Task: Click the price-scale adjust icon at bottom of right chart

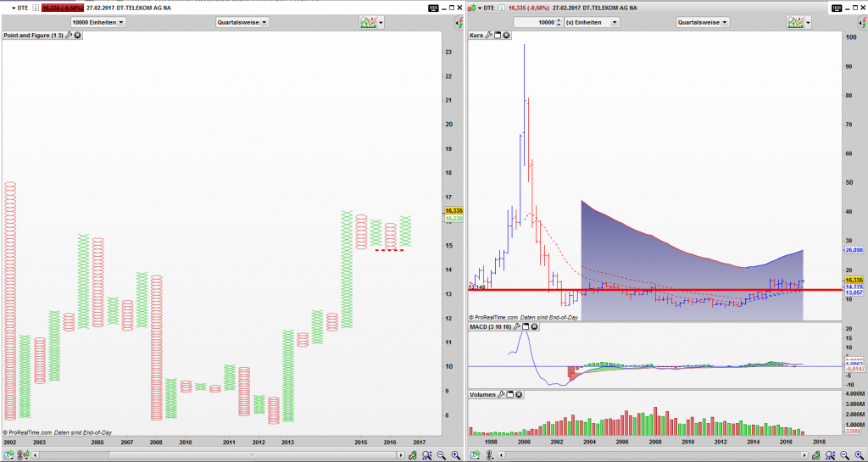Action: (815, 455)
